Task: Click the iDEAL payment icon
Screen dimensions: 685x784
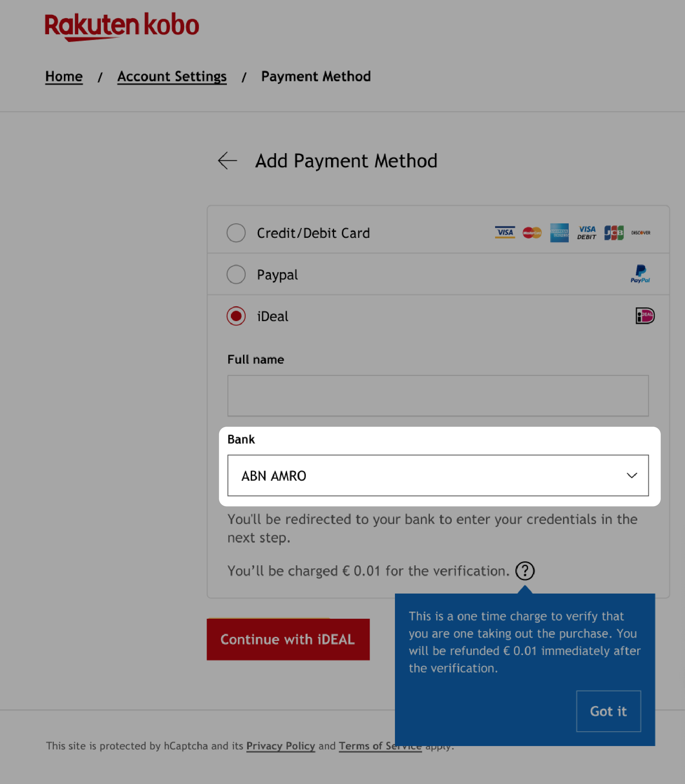Action: (x=644, y=315)
